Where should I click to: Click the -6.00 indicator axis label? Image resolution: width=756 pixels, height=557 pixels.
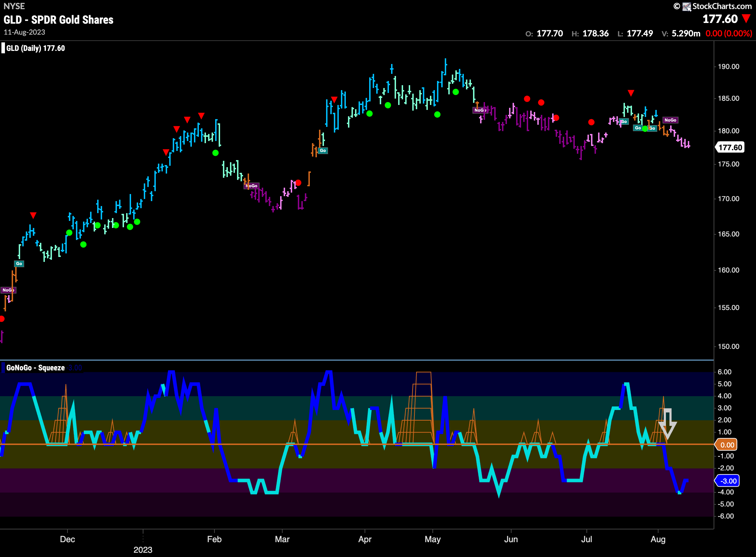click(x=725, y=516)
